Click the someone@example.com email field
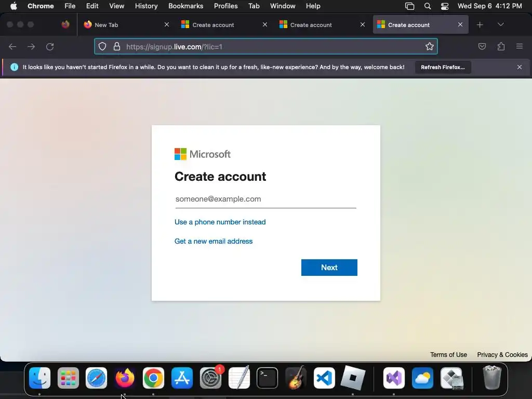Image resolution: width=532 pixels, height=399 pixels. point(265,199)
